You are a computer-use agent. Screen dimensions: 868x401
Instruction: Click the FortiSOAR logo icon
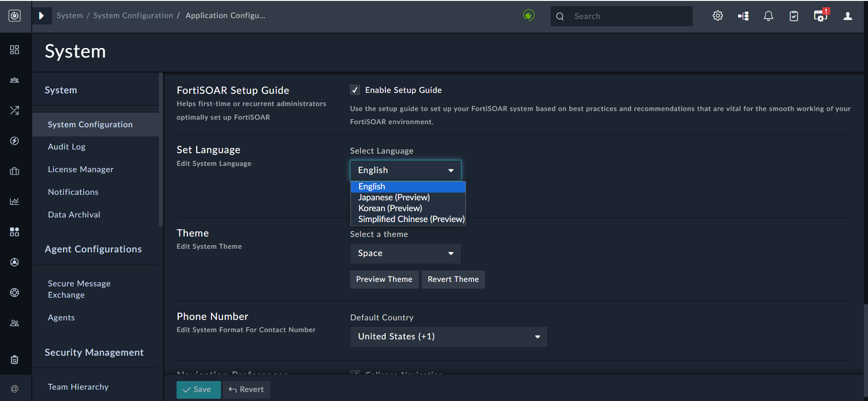point(15,16)
